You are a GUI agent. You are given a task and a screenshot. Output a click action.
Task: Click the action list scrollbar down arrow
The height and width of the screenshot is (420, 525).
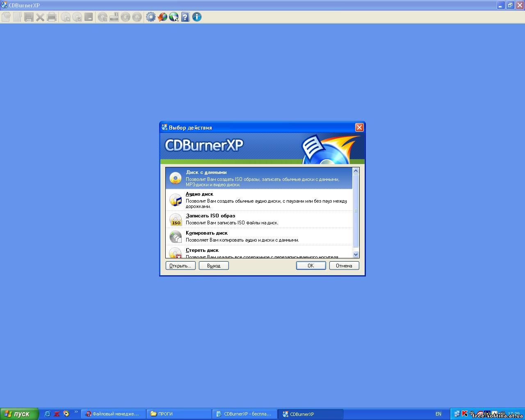tap(356, 254)
